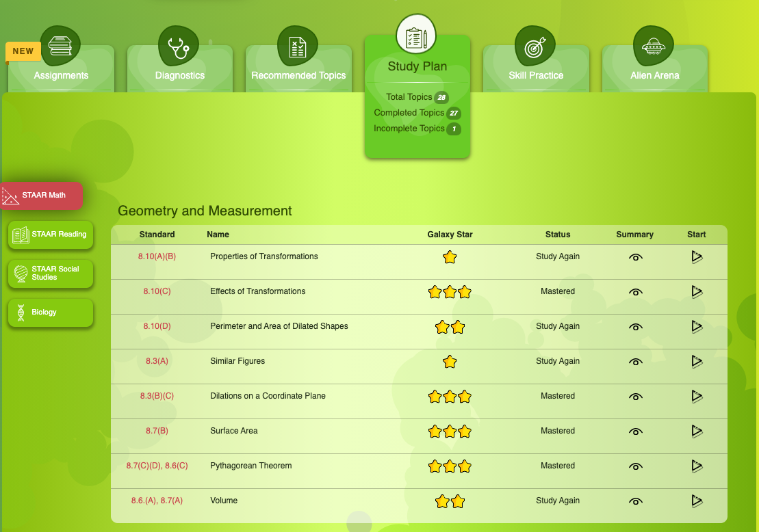Viewport: 759px width, 532px height.
Task: Click the three stars for Surface Area
Action: pos(450,431)
